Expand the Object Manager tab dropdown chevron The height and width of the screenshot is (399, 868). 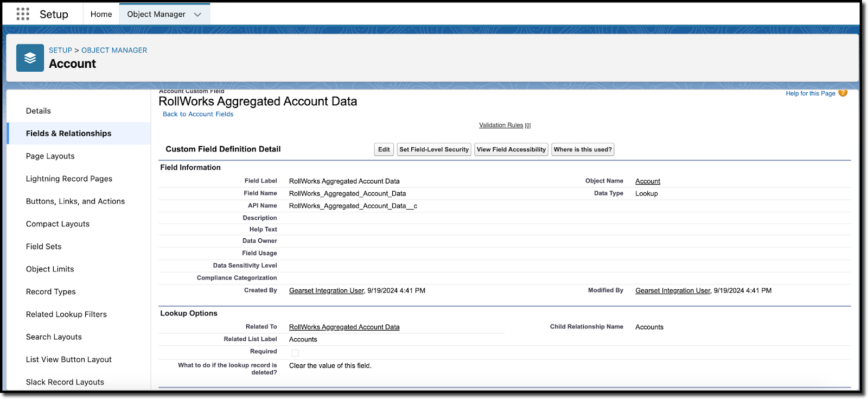(x=197, y=15)
